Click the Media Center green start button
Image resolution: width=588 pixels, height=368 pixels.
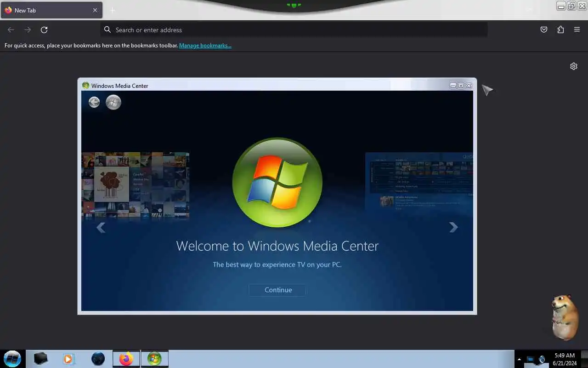(113, 102)
